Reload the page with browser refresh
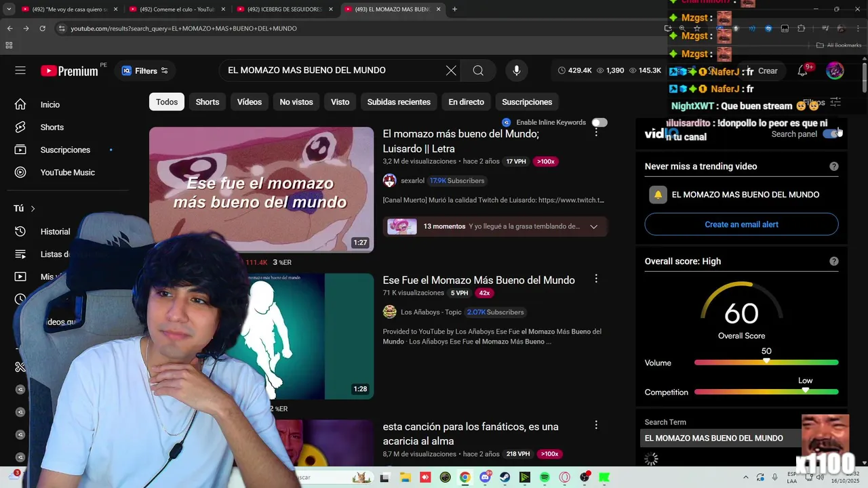868x488 pixels. point(42,28)
